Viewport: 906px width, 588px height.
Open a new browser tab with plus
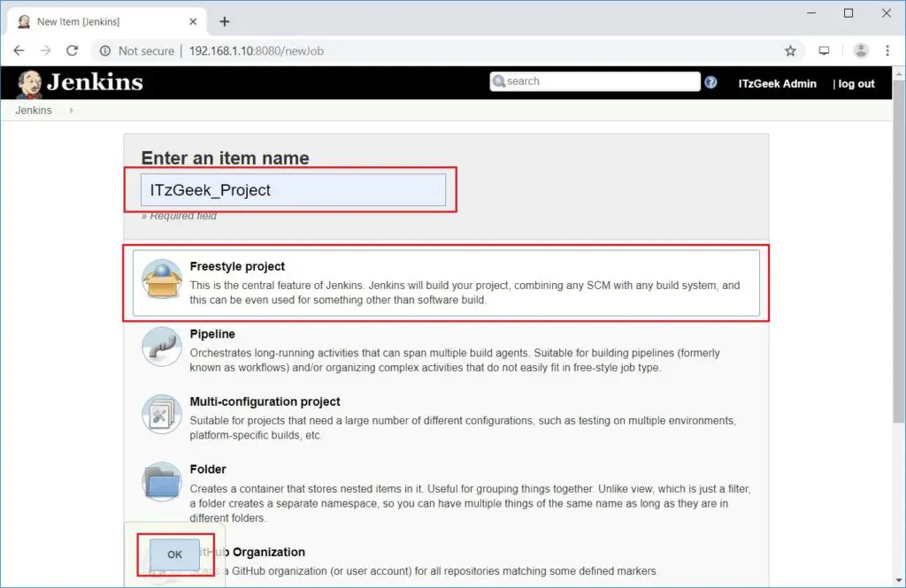pos(225,21)
